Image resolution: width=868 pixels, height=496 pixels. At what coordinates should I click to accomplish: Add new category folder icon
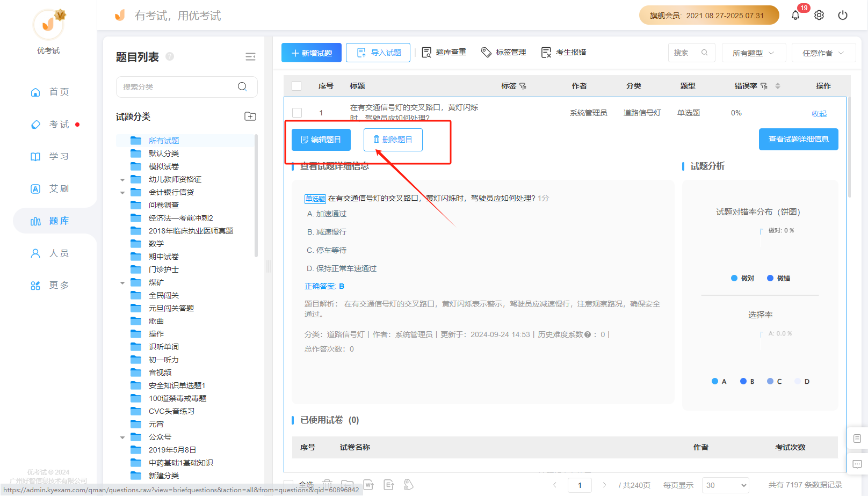pyautogui.click(x=250, y=116)
